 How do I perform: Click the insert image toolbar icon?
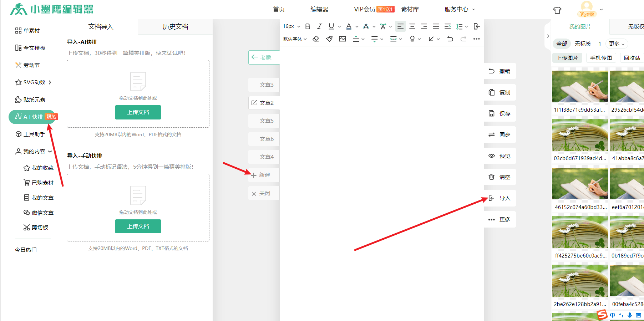click(x=343, y=39)
